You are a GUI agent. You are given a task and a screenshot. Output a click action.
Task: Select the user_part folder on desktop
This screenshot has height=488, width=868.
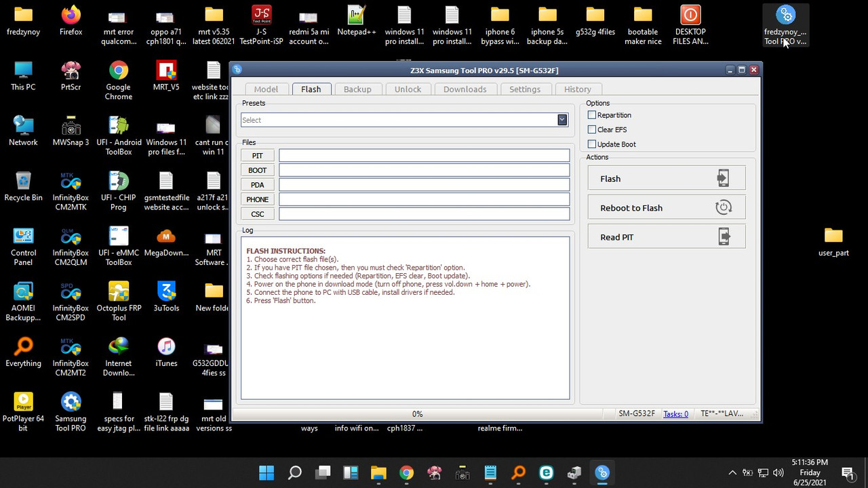[833, 242]
